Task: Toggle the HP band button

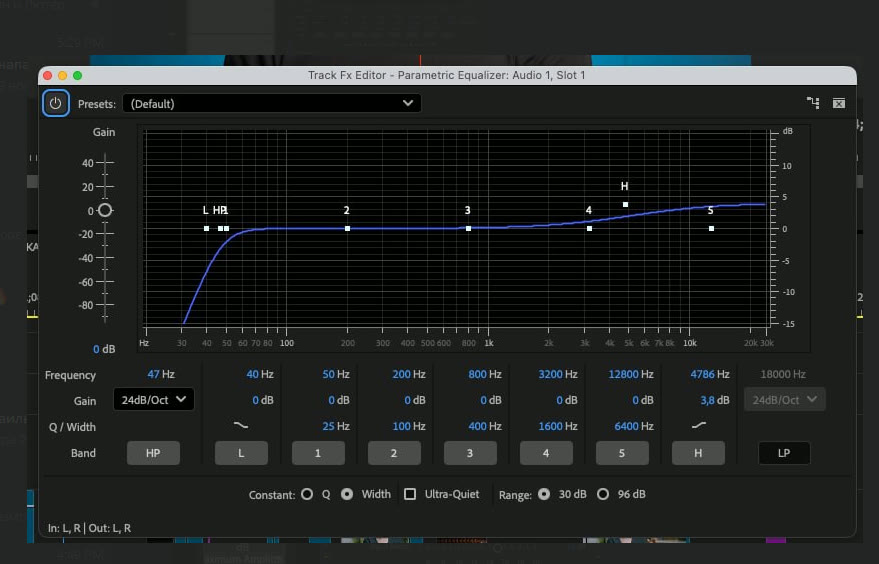Action: click(153, 453)
